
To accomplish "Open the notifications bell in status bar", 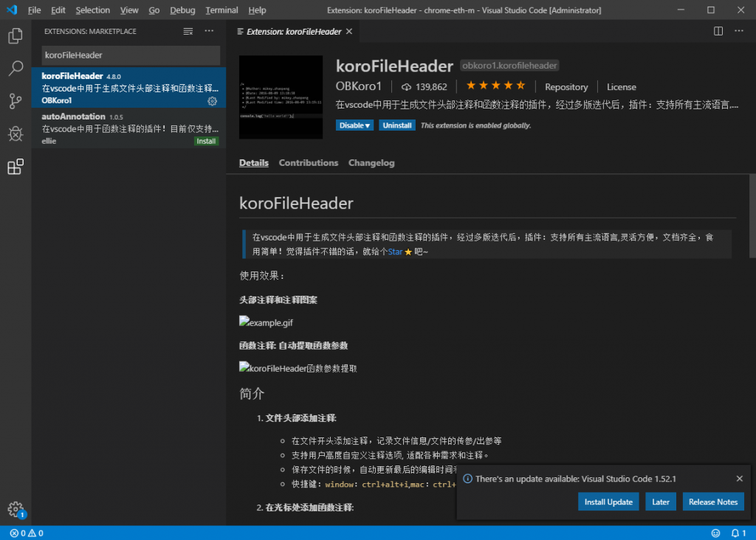I will [x=738, y=533].
